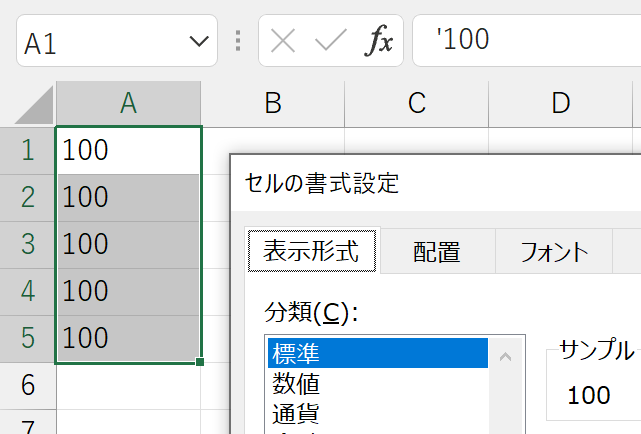Select the 表示形式 tab
641x434 pixels.
click(x=312, y=251)
